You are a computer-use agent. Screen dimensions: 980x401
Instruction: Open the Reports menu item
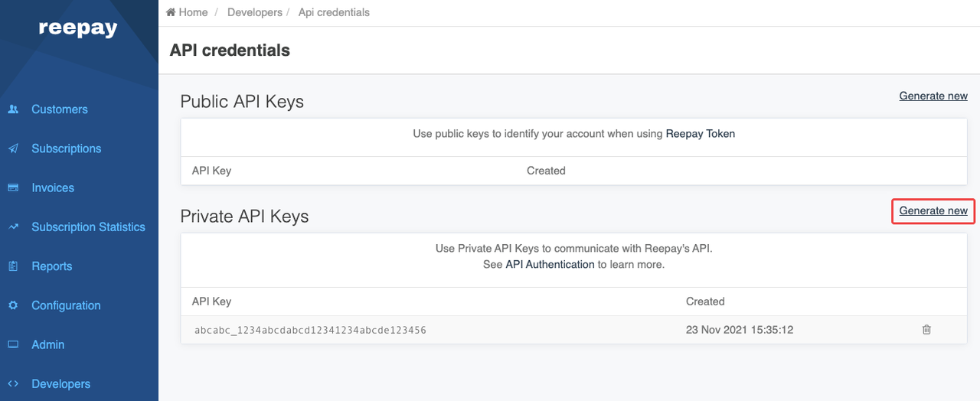click(51, 266)
